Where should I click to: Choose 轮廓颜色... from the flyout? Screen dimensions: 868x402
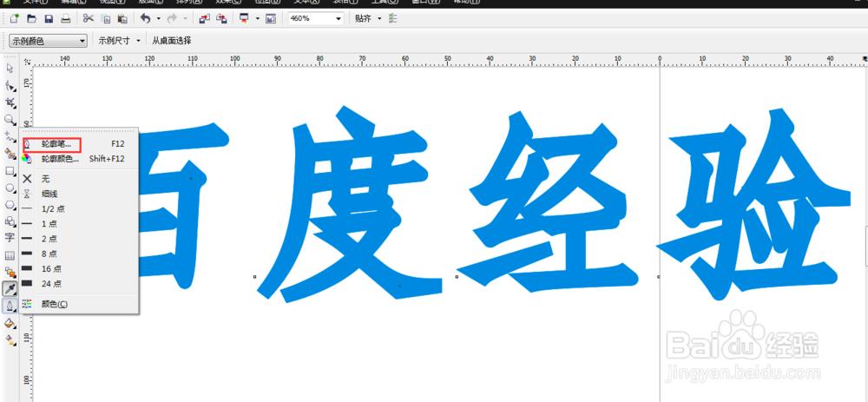pos(79,159)
